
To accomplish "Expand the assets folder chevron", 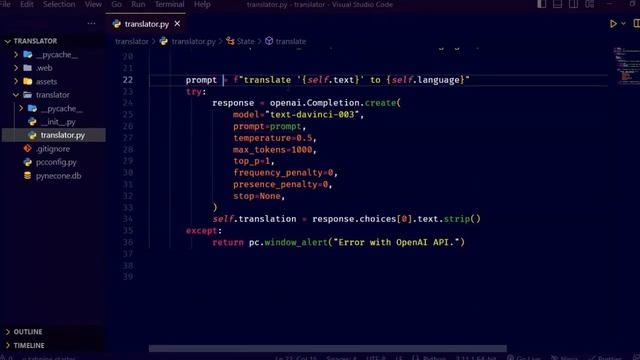I will [x=16, y=81].
